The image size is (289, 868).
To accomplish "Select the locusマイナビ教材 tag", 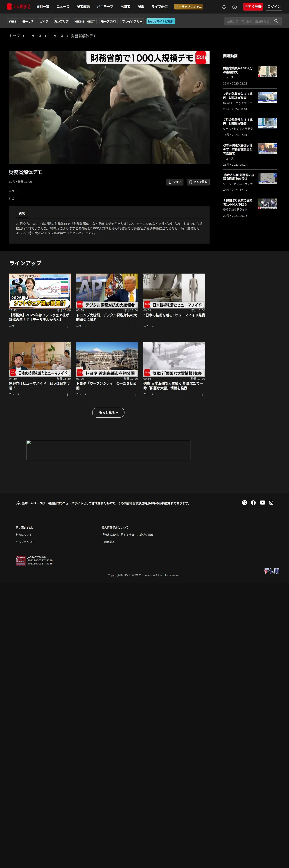I will (161, 21).
